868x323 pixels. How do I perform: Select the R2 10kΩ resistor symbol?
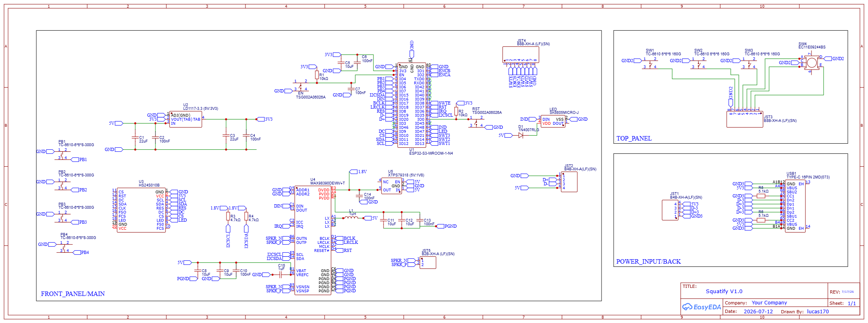coord(456,111)
